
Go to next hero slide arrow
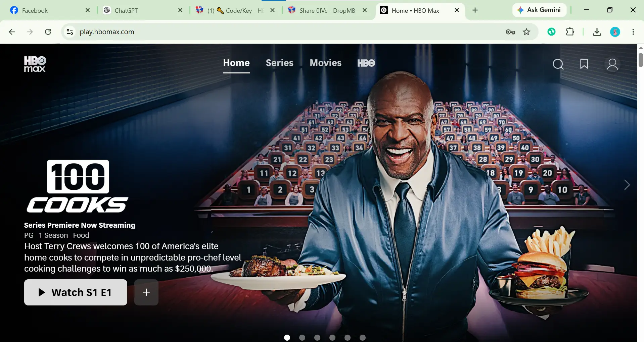click(x=627, y=185)
